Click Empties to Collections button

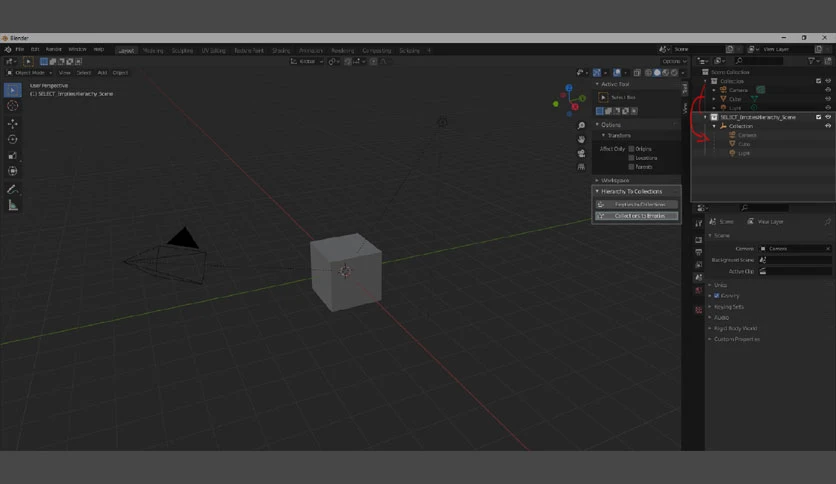click(x=637, y=205)
